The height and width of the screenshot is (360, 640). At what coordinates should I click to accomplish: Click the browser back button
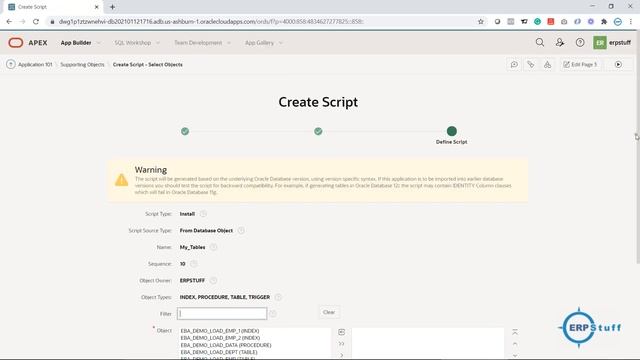pos(9,22)
